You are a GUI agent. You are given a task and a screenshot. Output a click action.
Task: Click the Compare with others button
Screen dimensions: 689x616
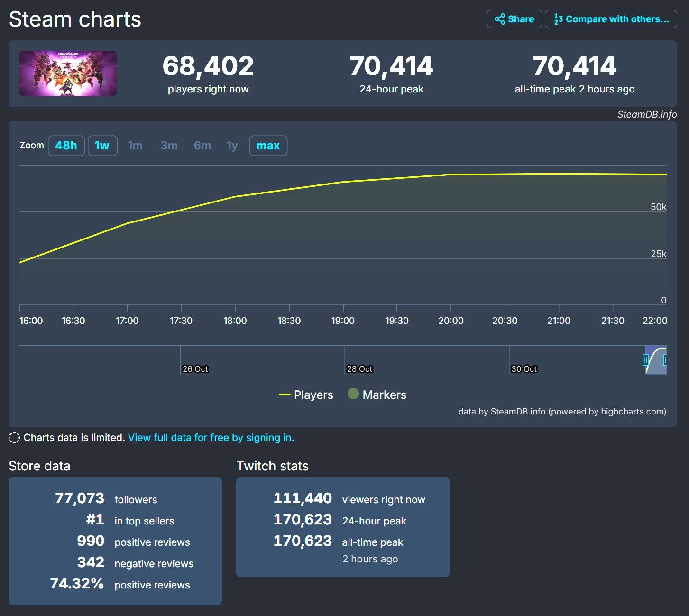[x=611, y=19]
